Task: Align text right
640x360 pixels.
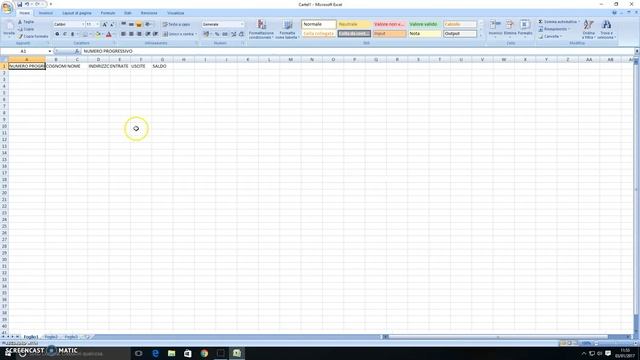Action: click(139, 34)
